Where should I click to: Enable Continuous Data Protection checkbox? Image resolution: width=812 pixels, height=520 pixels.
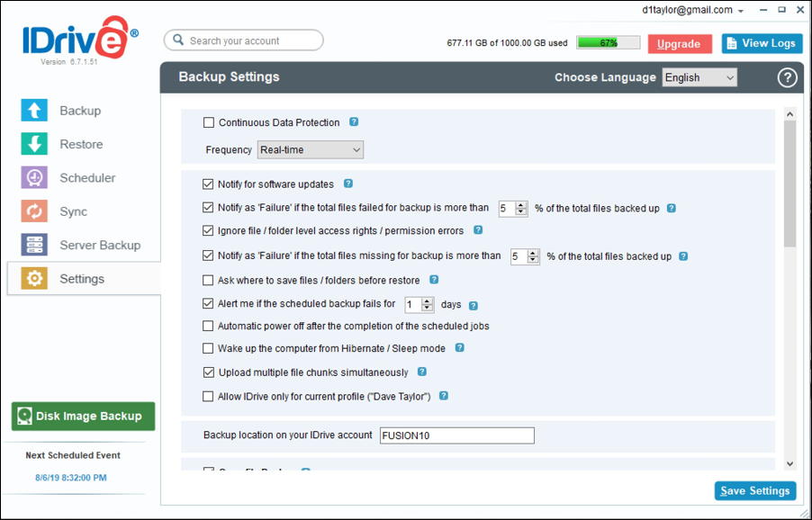(209, 122)
